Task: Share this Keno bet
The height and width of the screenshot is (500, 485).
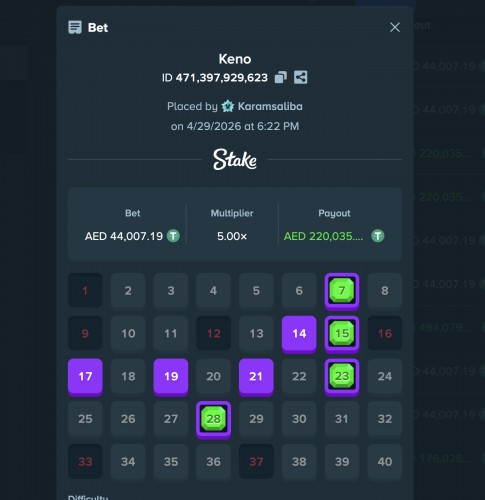Action: [x=300, y=77]
